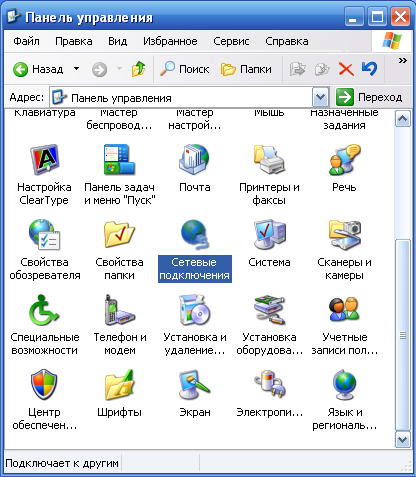Click the Переход go button
The width and height of the screenshot is (416, 477).
[x=369, y=97]
